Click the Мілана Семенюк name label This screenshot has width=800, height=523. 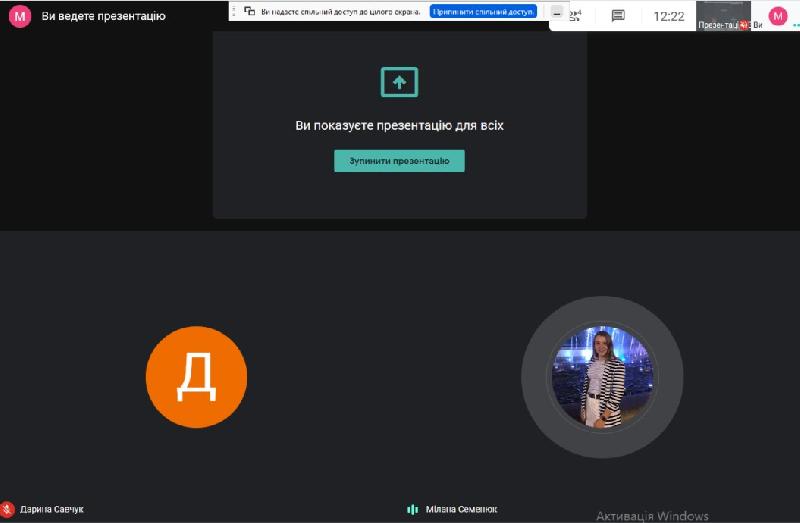click(461, 509)
